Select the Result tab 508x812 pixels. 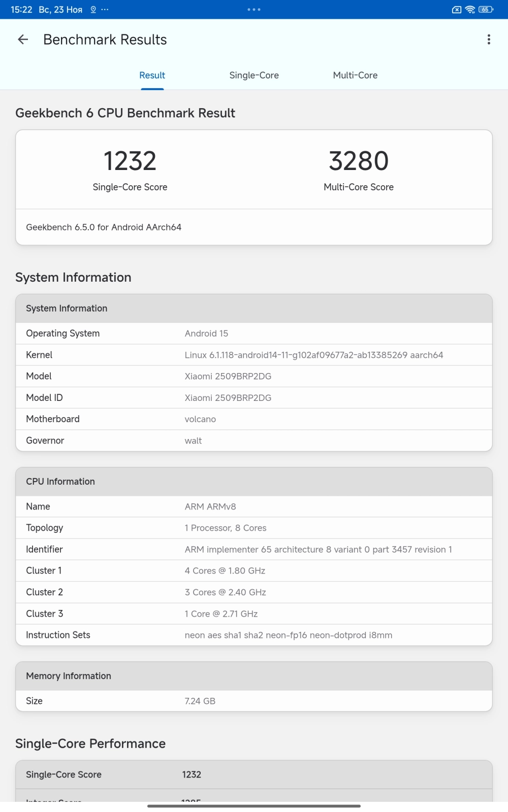click(x=152, y=75)
